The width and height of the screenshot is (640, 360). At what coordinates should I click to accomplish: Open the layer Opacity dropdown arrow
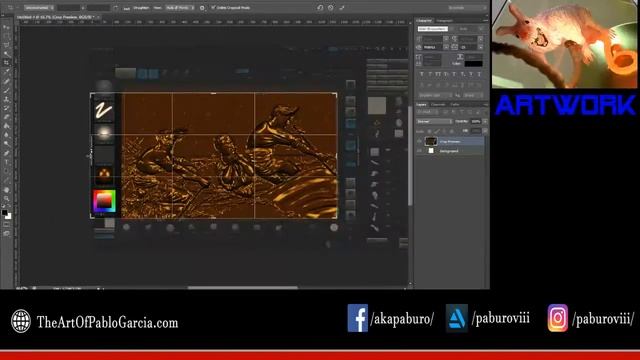coord(485,122)
